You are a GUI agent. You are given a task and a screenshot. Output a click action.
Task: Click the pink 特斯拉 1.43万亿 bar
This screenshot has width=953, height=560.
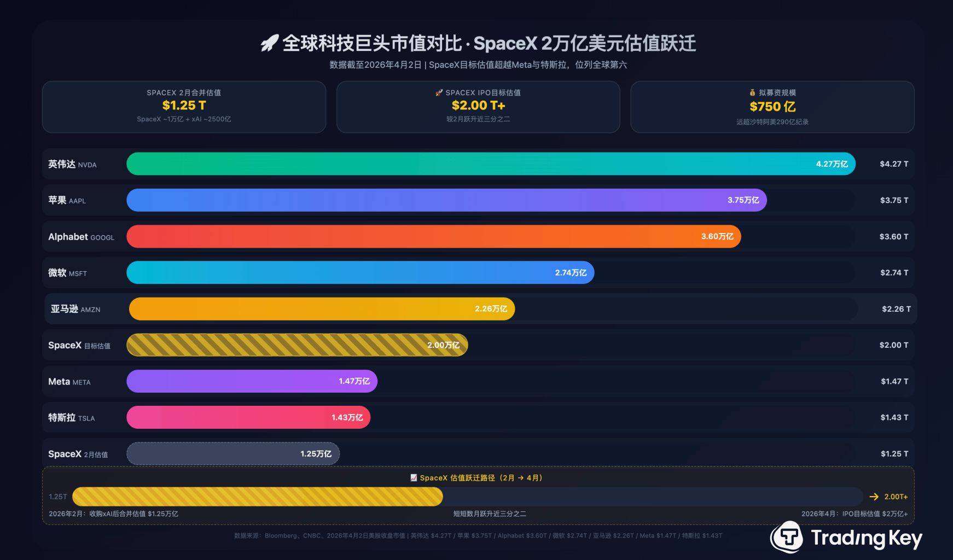(248, 417)
